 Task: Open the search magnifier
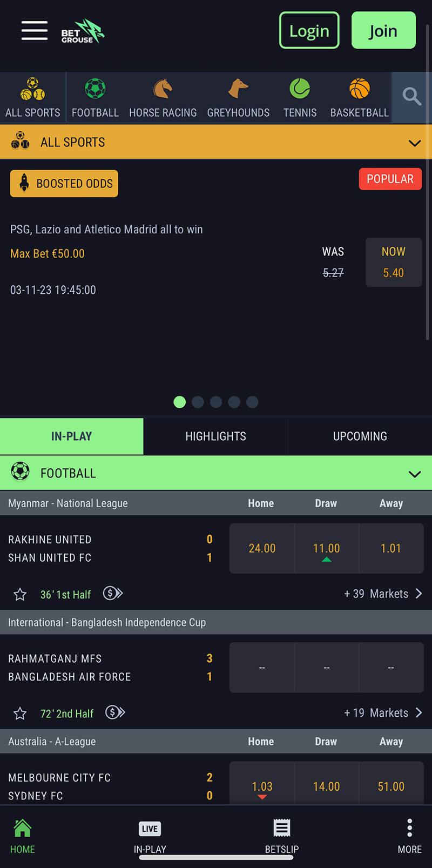coord(411,97)
